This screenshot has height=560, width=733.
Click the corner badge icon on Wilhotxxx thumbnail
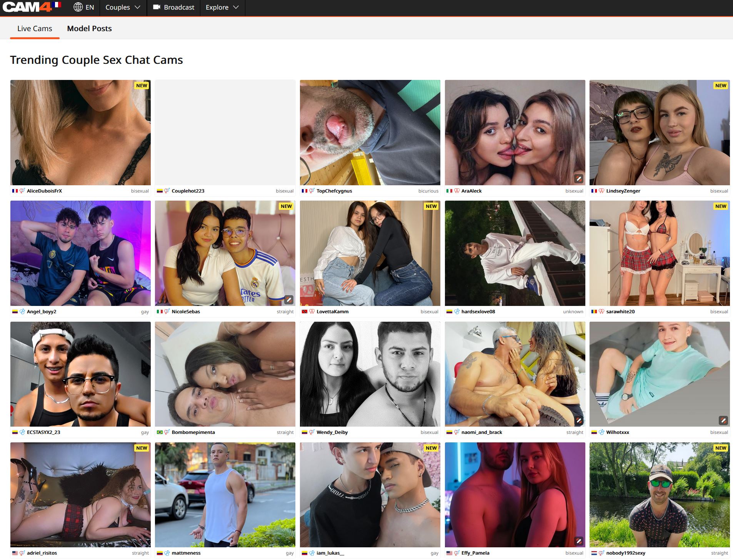click(723, 420)
